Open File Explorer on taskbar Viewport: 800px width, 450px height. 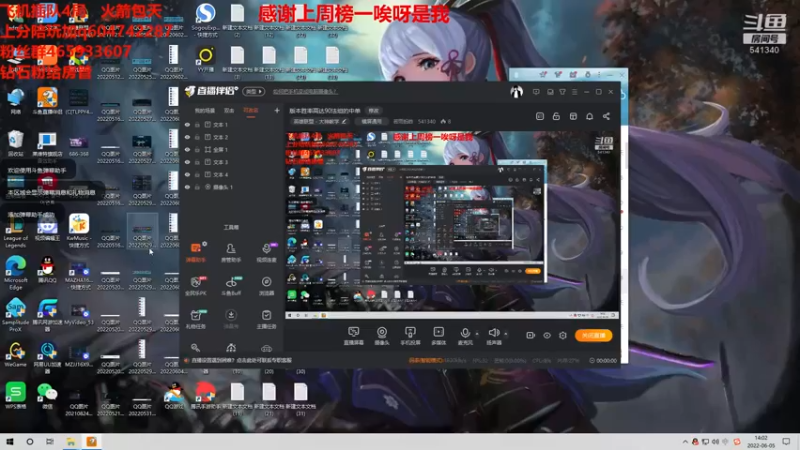click(71, 442)
